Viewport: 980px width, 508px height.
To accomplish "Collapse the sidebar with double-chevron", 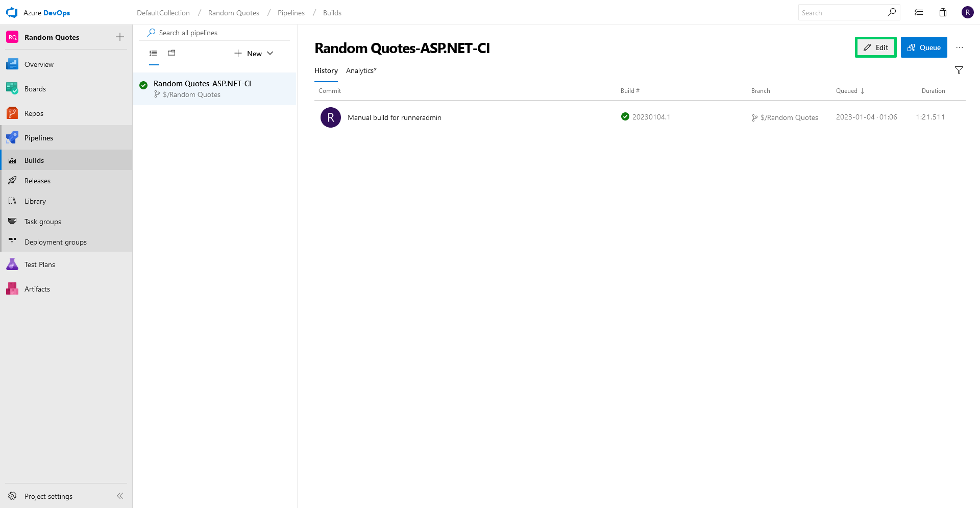I will (x=120, y=496).
